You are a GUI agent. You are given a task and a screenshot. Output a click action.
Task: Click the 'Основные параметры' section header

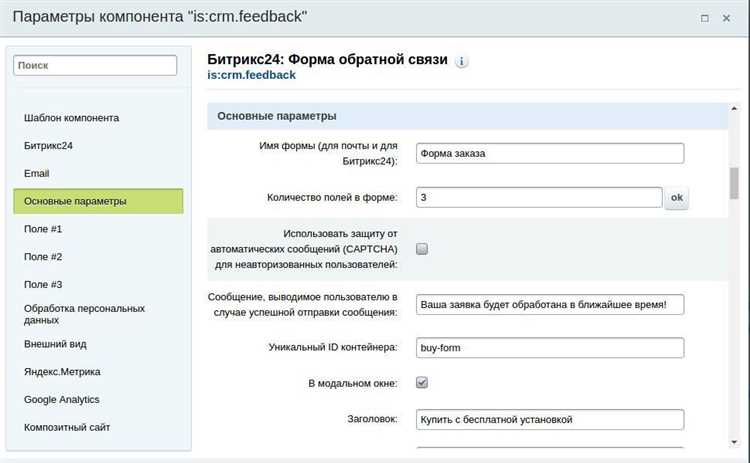click(467, 116)
